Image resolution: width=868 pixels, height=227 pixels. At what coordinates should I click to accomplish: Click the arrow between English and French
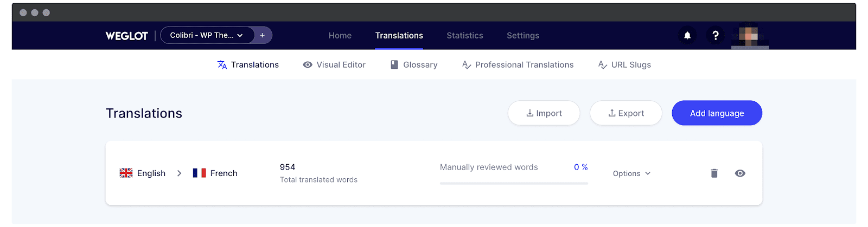click(179, 173)
